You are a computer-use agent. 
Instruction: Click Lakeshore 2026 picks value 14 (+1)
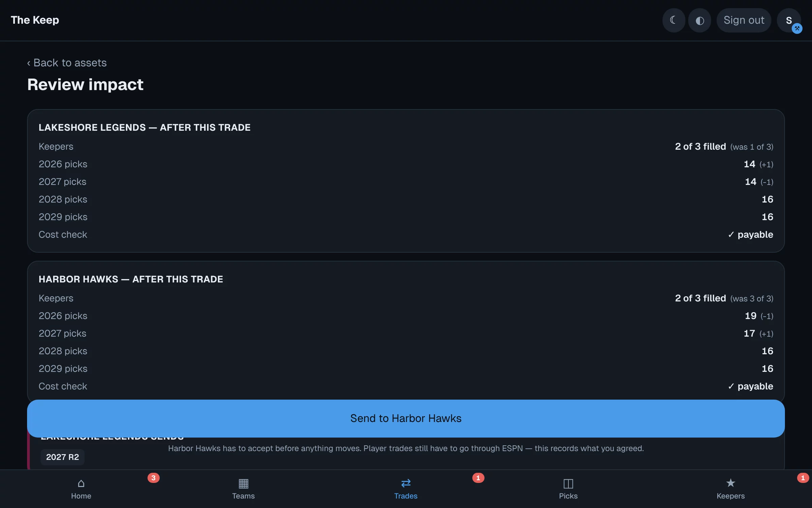[x=758, y=164]
